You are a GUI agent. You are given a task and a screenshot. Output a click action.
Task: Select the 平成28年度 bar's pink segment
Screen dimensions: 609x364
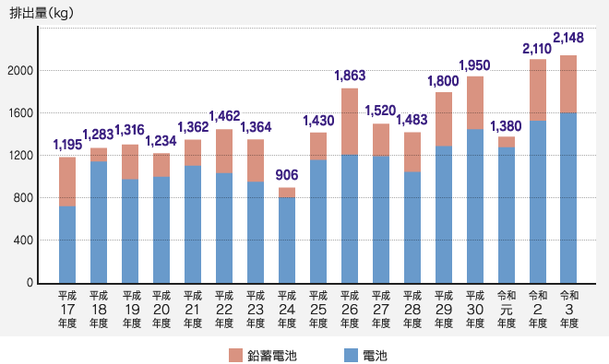point(412,152)
